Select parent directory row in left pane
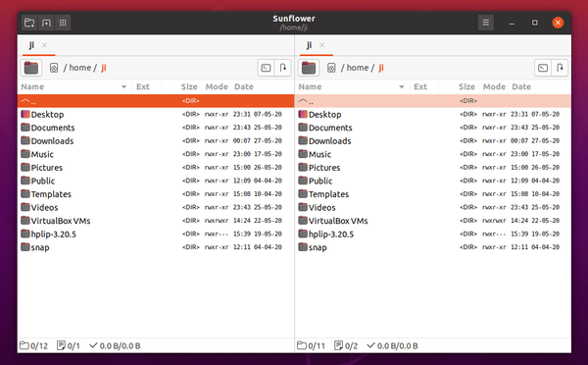Screen dimensions: 588x365 156,101
